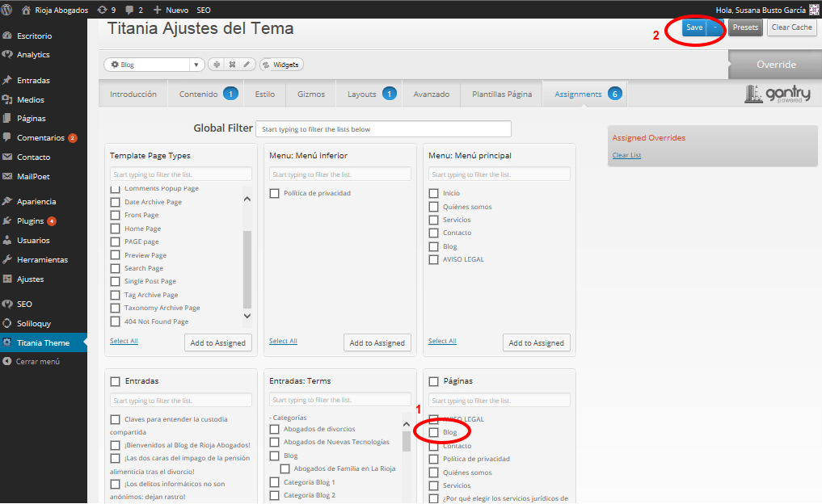Viewport: 822px width, 504px height.
Task: Switch to the Layouts tab
Action: click(369, 94)
